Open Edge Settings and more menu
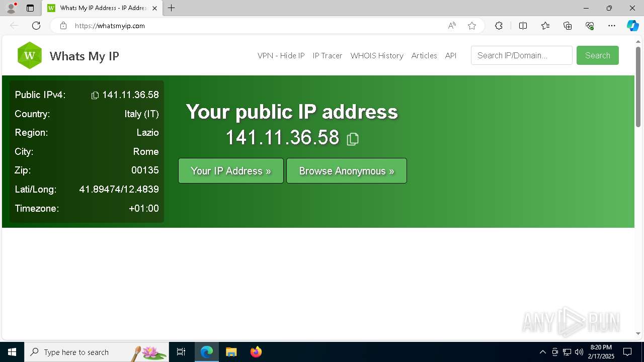The image size is (644, 362). pos(612,26)
